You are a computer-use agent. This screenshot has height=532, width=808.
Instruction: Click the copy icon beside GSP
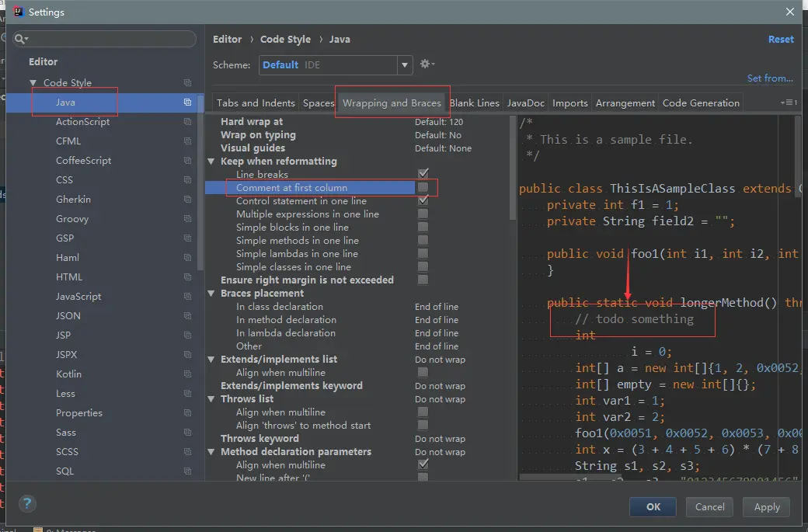point(187,238)
